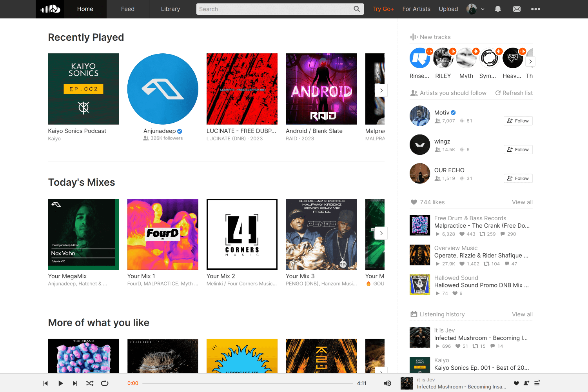This screenshot has width=588, height=392.
Task: Seek on the playback progress bar
Action: tap(248, 383)
